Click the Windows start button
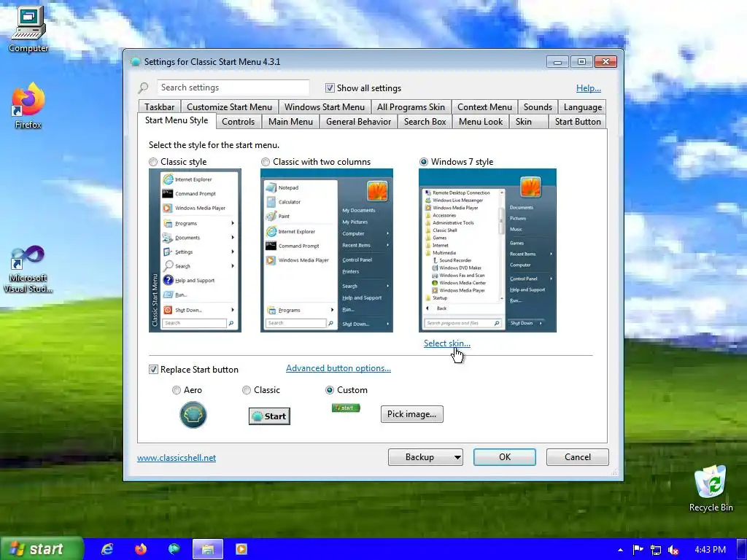The height and width of the screenshot is (560, 747). pyautogui.click(x=42, y=549)
